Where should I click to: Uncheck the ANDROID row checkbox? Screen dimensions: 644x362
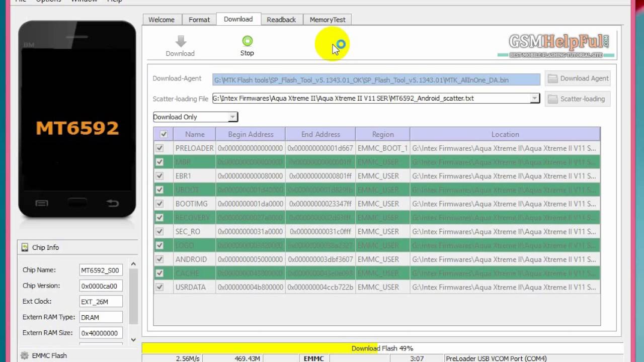[159, 259]
